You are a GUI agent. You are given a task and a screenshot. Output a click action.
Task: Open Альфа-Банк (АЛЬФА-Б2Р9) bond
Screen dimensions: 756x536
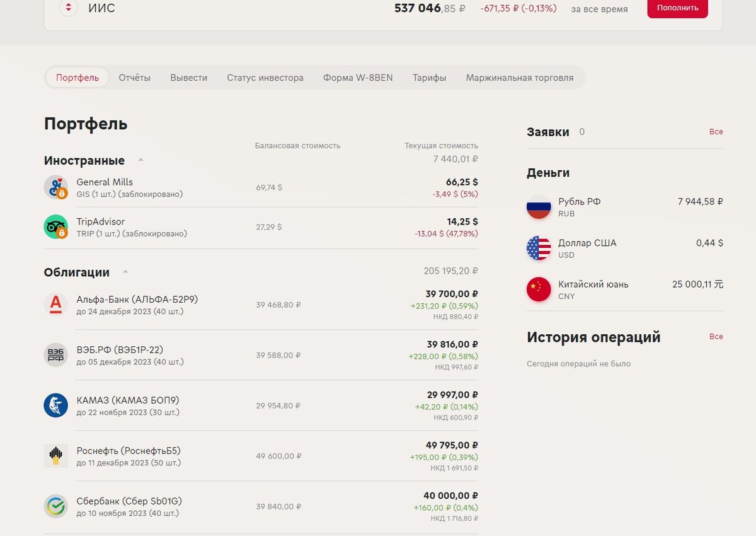click(x=137, y=300)
